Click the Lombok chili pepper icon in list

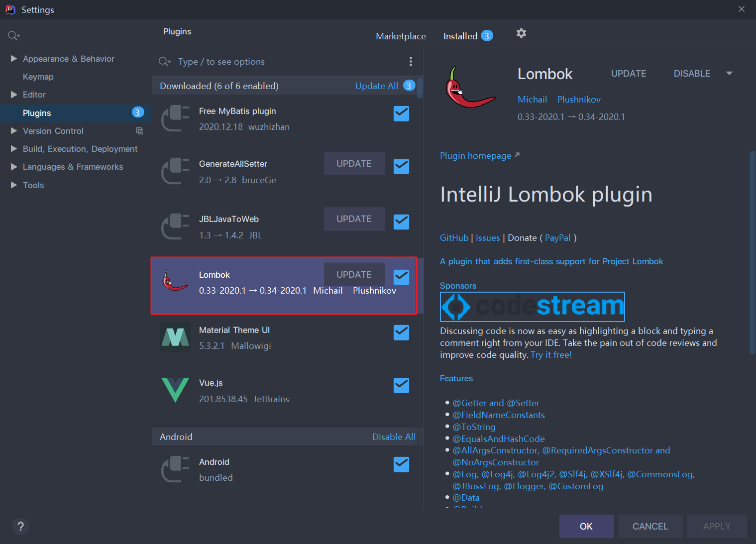point(175,281)
